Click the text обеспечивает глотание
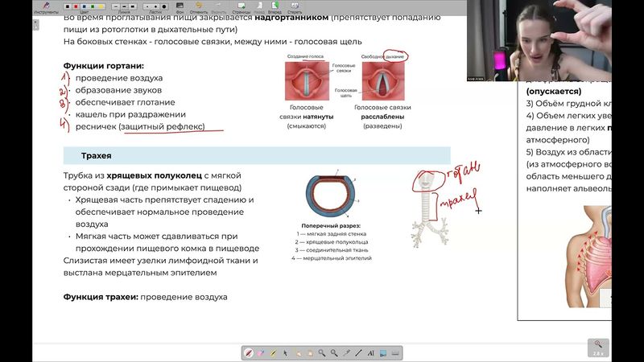 click(x=126, y=102)
